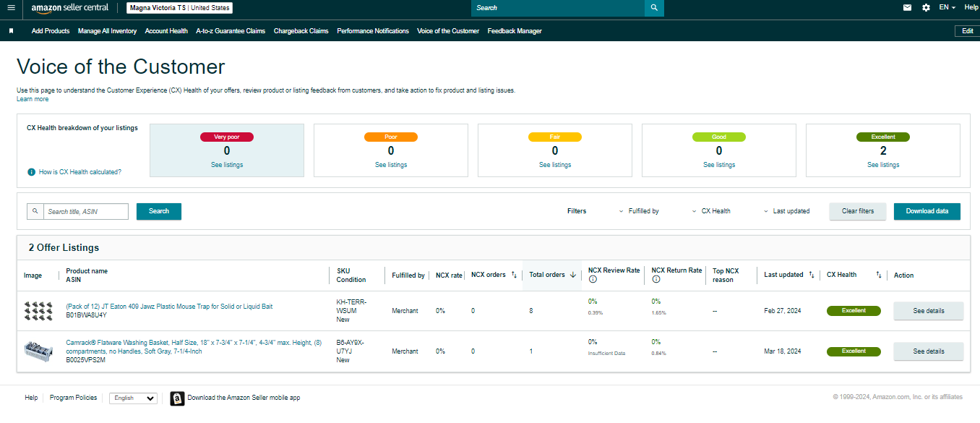Click the Fair yellow badge
Viewport: 980px width, 423px height.
[555, 137]
